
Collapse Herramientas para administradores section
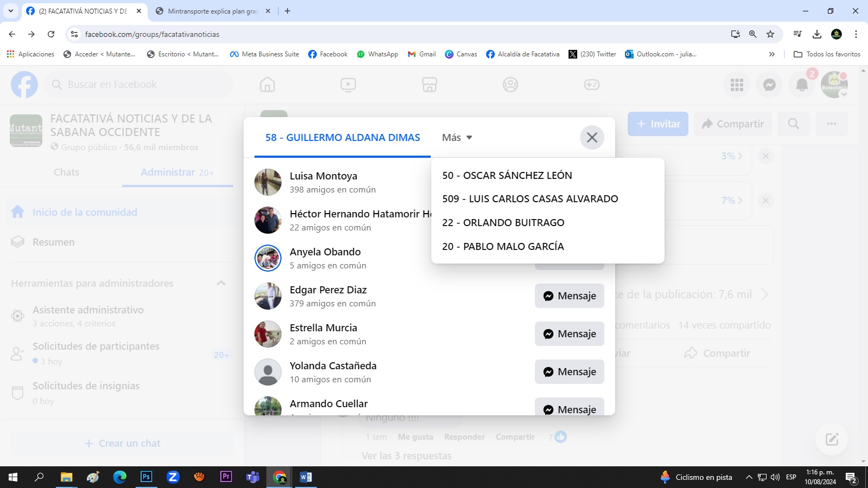click(221, 283)
